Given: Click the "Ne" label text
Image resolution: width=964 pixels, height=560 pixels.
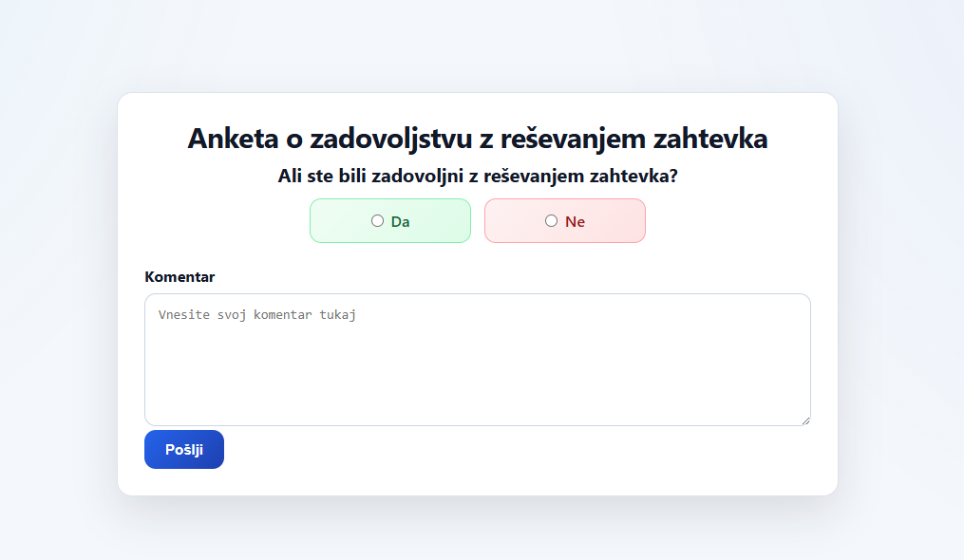Looking at the screenshot, I should pyautogui.click(x=575, y=222).
